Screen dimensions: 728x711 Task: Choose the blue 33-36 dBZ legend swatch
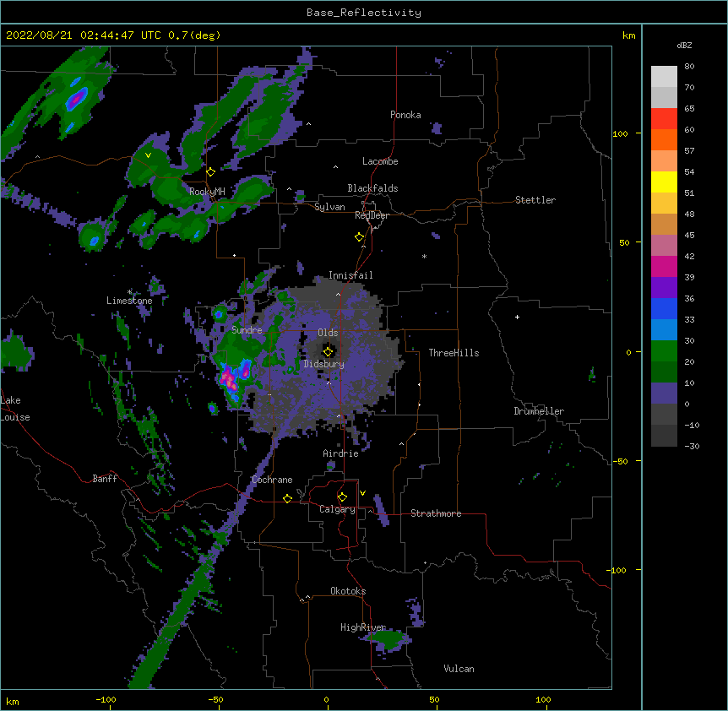point(664,308)
